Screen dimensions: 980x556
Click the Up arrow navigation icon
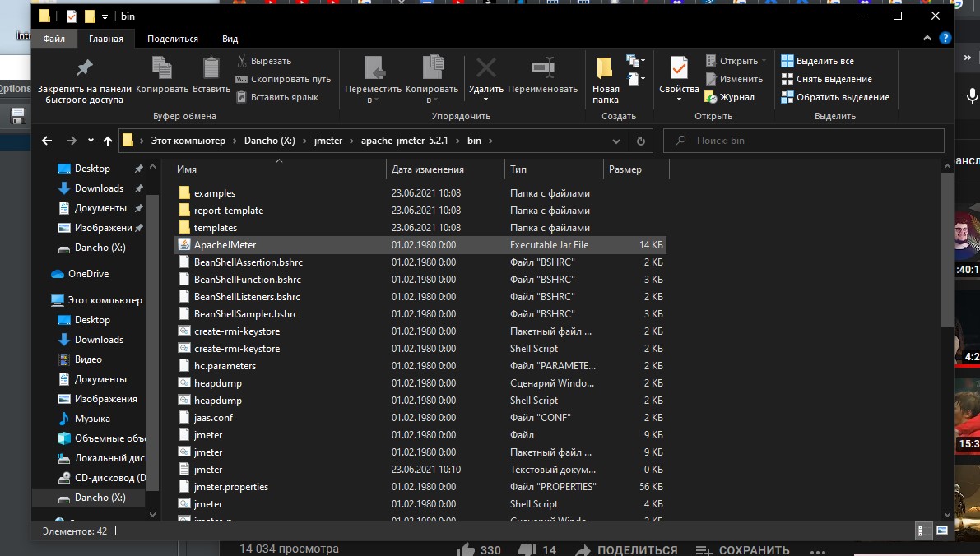tap(108, 141)
